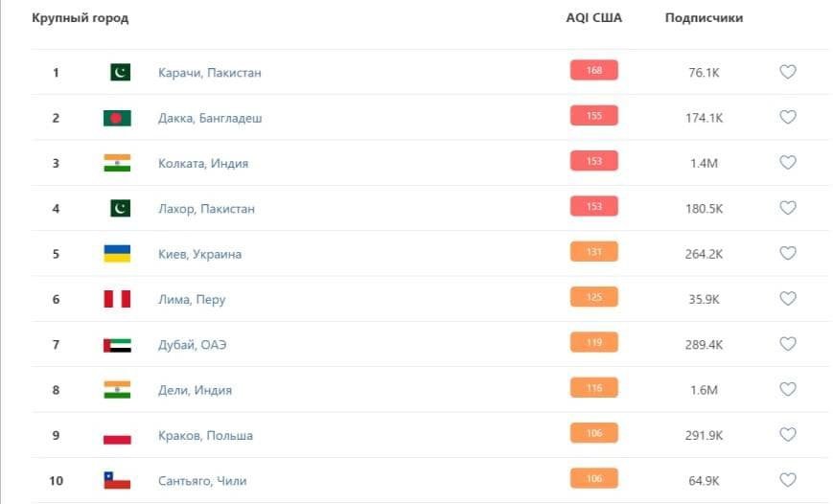
Task: Click the India flag beside Колката
Action: (117, 163)
